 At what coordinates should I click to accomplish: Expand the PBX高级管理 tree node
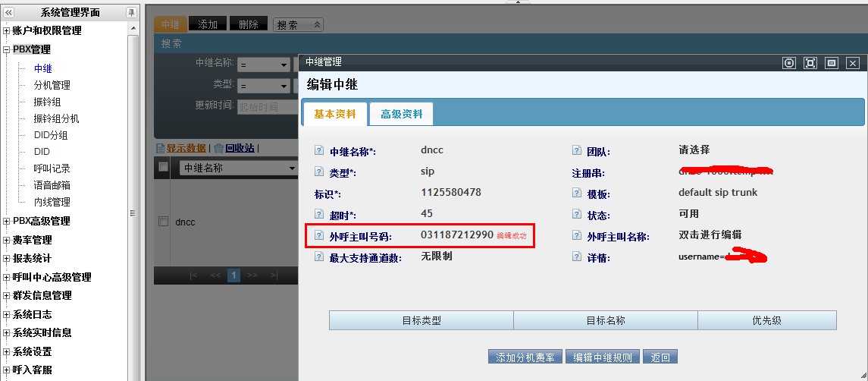[x=7, y=222]
